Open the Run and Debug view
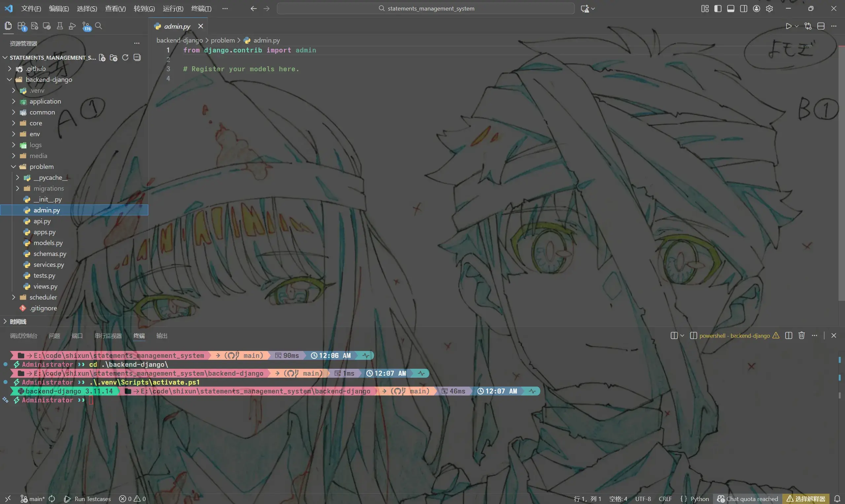This screenshot has width=845, height=504. (72, 26)
